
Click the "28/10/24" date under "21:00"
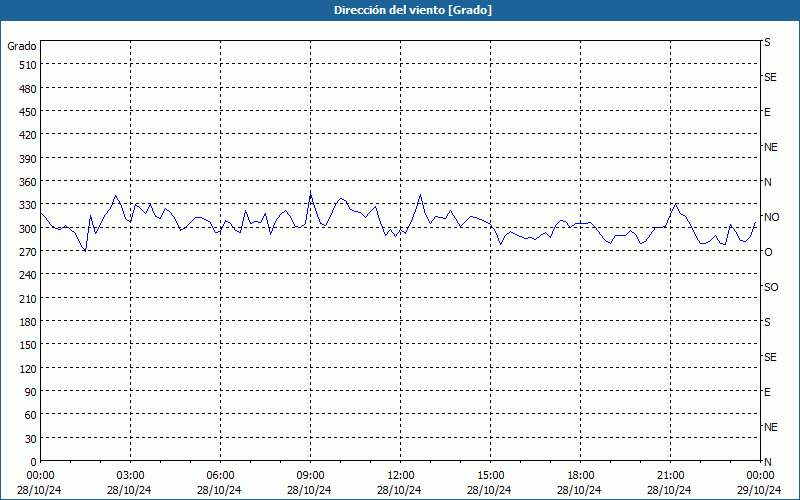pyautogui.click(x=669, y=490)
